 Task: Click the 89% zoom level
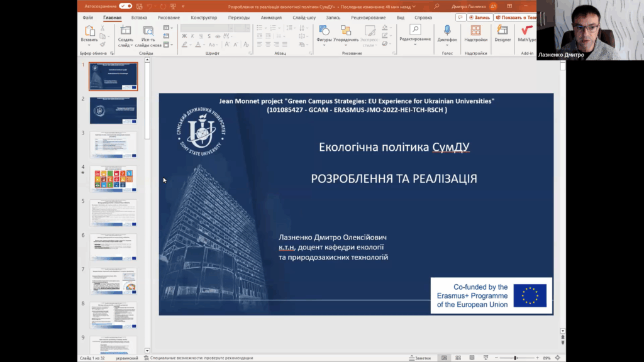coord(547,358)
